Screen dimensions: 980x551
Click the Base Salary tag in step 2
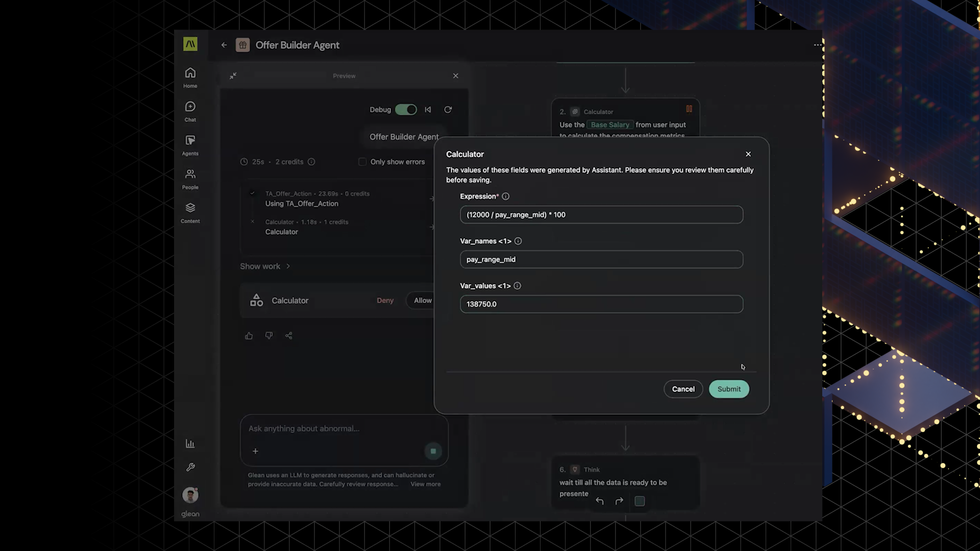coord(610,124)
